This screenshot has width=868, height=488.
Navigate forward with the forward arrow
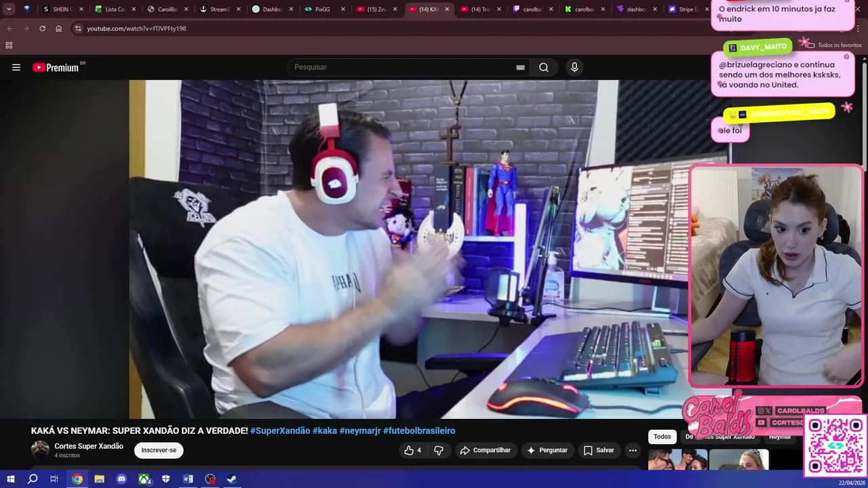26,28
